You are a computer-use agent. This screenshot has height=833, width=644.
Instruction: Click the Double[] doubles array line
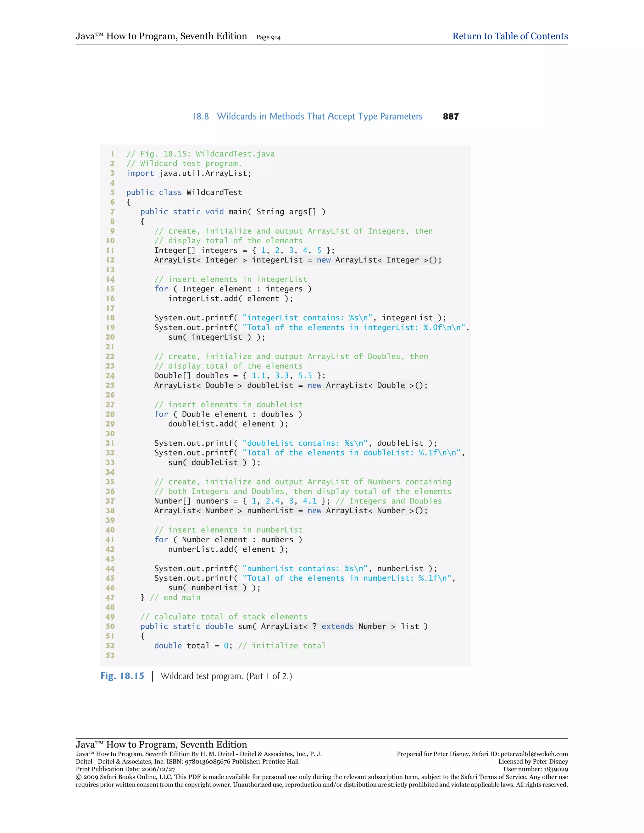click(x=240, y=376)
